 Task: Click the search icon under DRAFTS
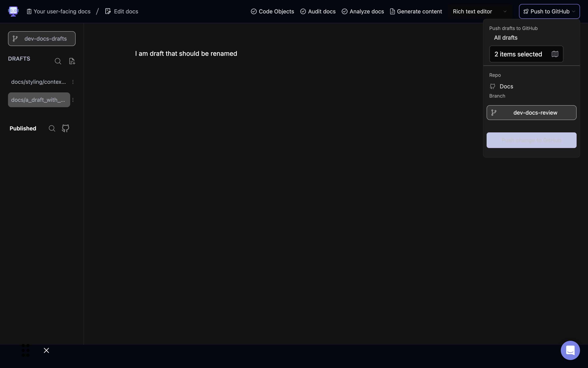click(x=58, y=61)
